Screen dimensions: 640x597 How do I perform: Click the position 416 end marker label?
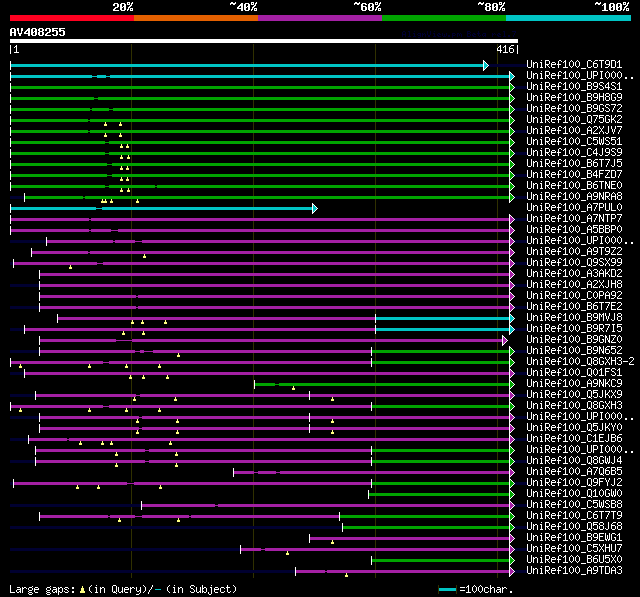pyautogui.click(x=505, y=49)
